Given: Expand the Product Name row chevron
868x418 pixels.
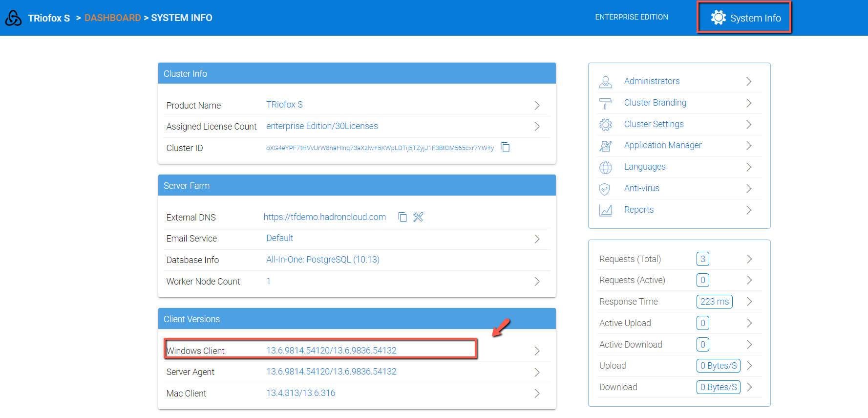Looking at the screenshot, I should pos(537,105).
